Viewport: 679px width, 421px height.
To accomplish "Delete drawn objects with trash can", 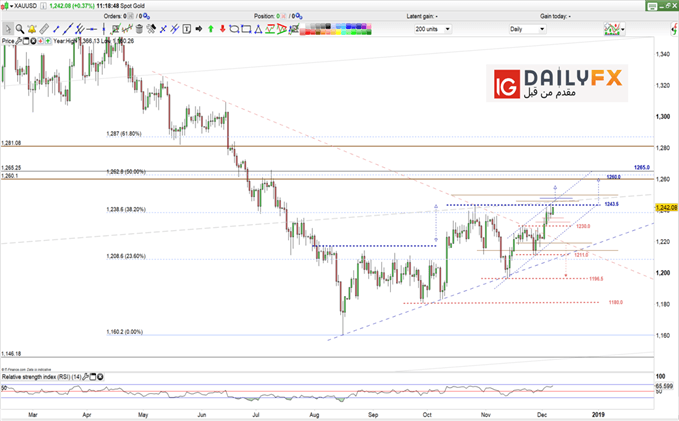I will [x=139, y=29].
